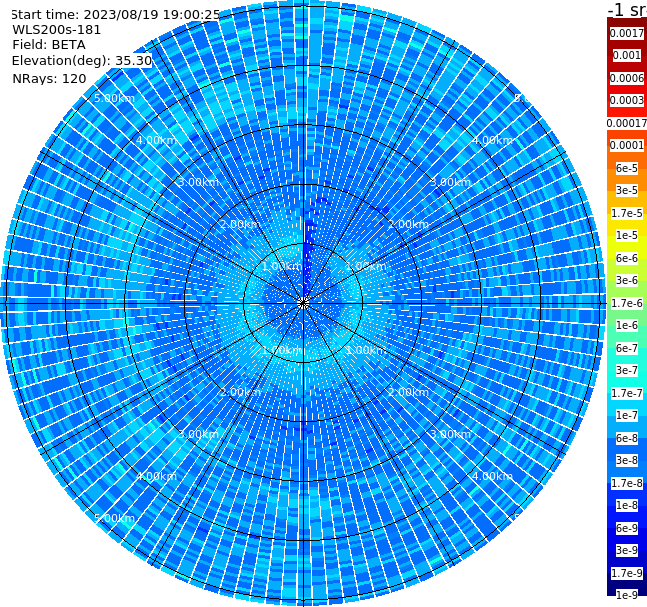Select the 4.00km ring label in the northwest quadrant
Screen dimensions: 647x607
click(x=156, y=140)
